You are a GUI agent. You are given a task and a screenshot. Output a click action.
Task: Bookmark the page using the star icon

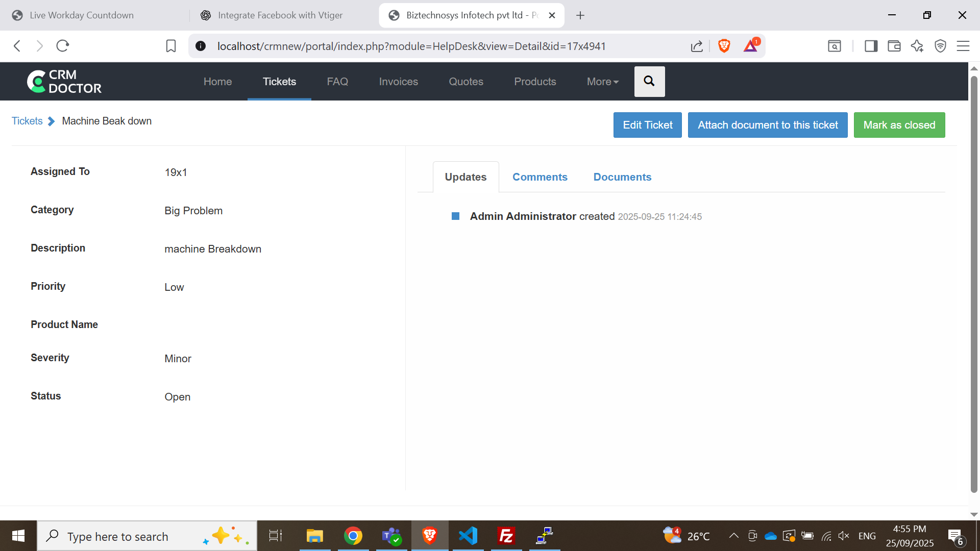pos(170,46)
